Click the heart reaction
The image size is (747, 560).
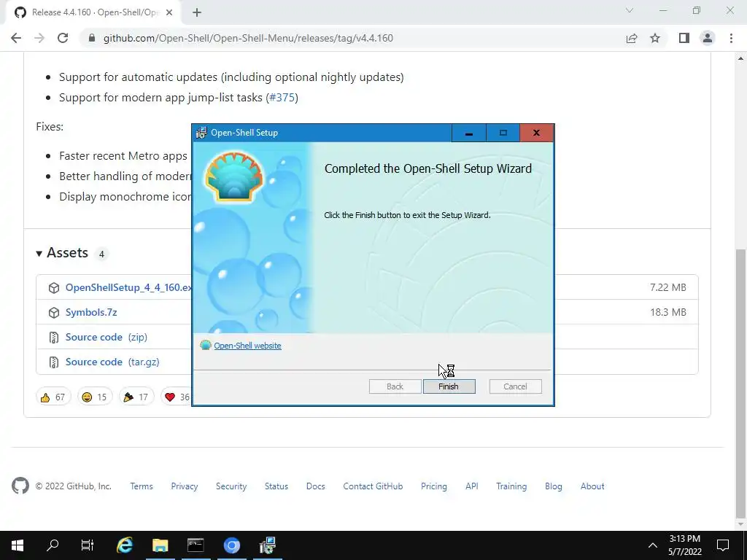point(177,397)
